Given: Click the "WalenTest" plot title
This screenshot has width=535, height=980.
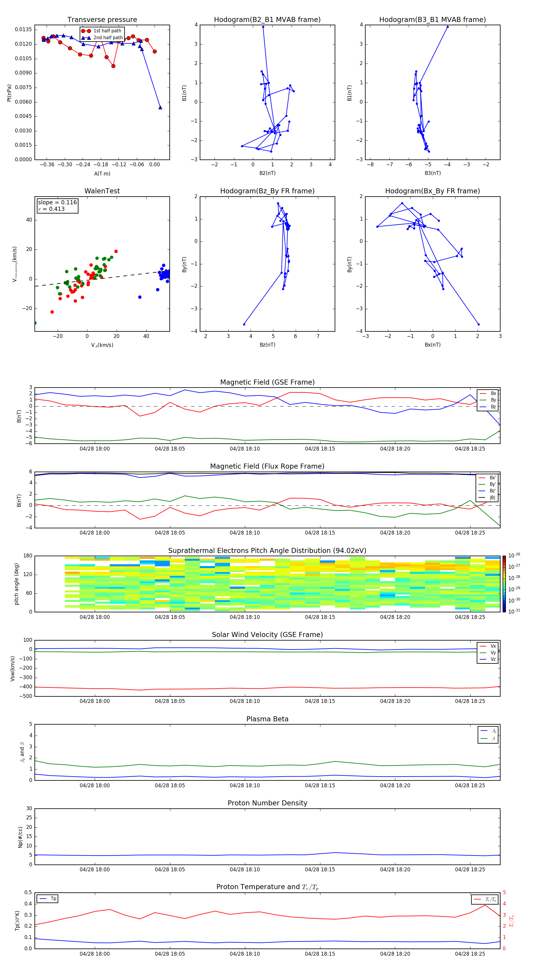Looking at the screenshot, I should click(x=102, y=191).
